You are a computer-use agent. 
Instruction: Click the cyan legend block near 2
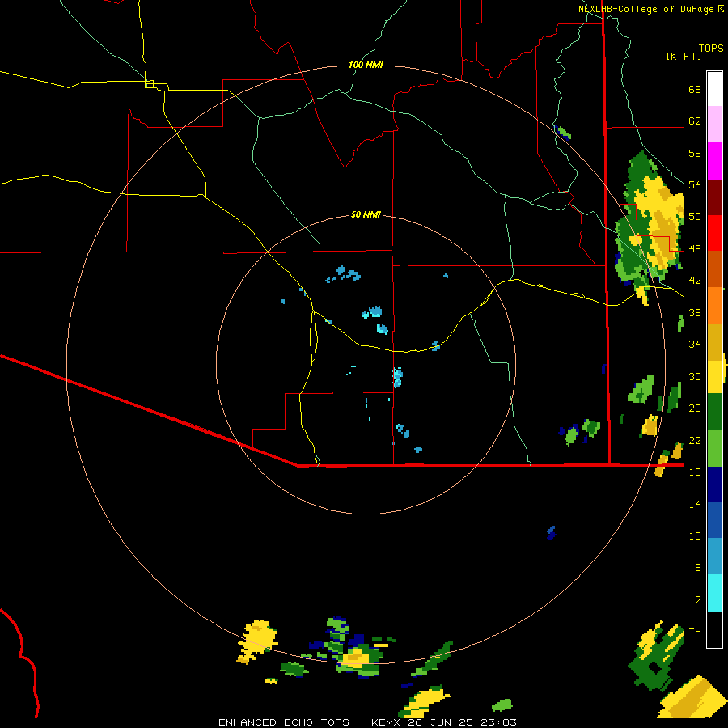coord(714,593)
